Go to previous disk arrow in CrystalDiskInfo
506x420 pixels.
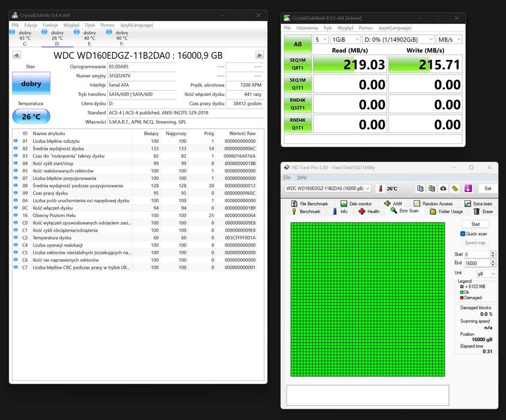point(17,55)
